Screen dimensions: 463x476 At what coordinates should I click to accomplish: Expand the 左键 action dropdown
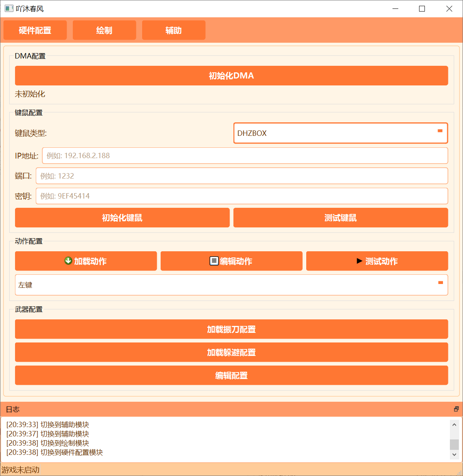[231, 285]
